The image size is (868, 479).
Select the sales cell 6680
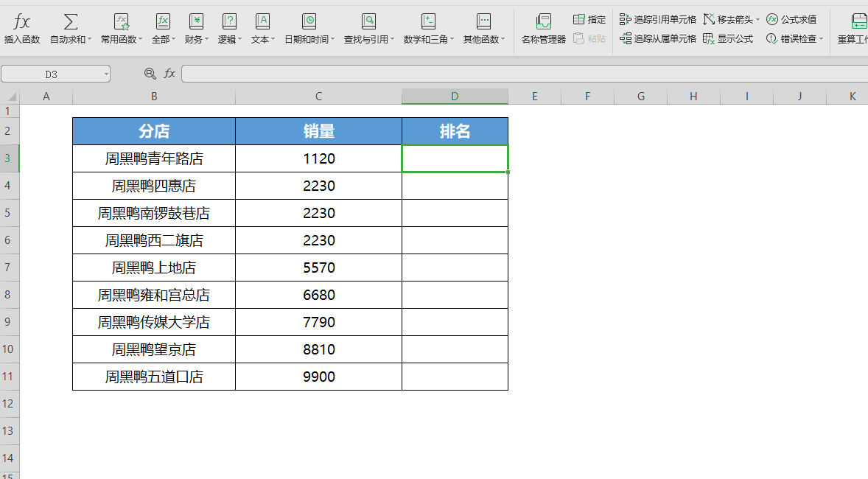coord(318,295)
